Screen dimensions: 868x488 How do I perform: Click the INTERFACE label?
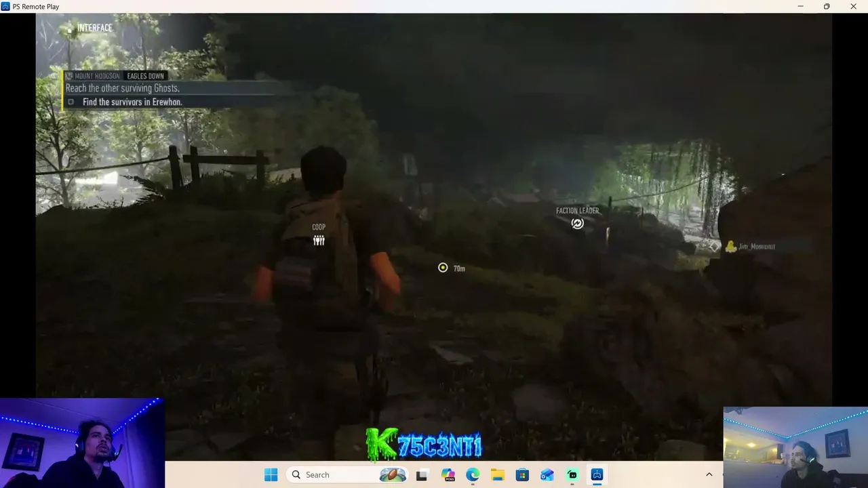[95, 28]
